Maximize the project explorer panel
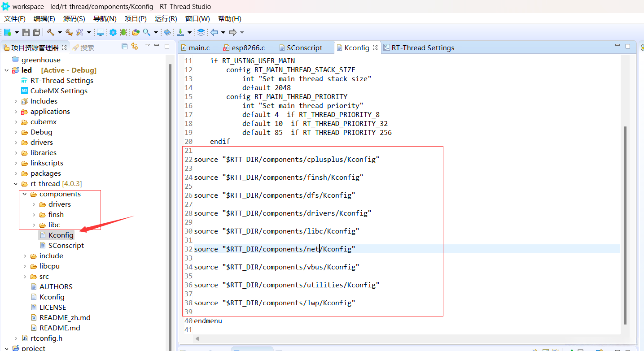The height and width of the screenshot is (351, 644). (167, 46)
